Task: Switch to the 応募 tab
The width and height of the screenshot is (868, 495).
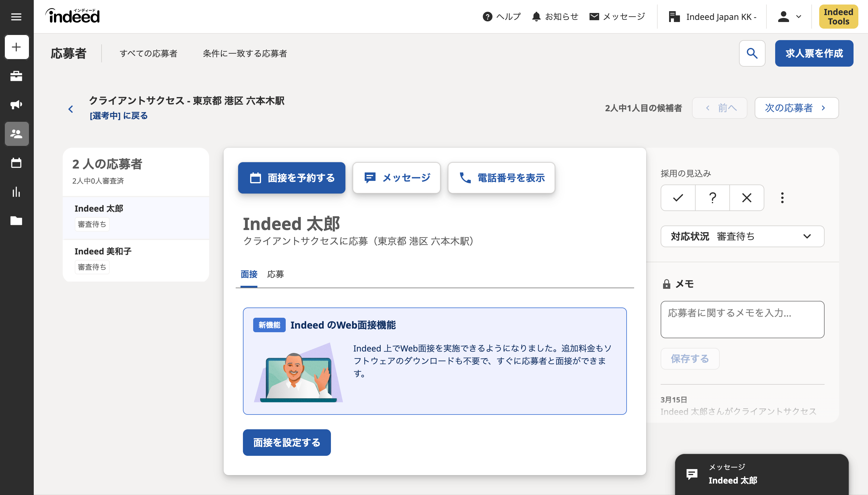Action: point(275,274)
